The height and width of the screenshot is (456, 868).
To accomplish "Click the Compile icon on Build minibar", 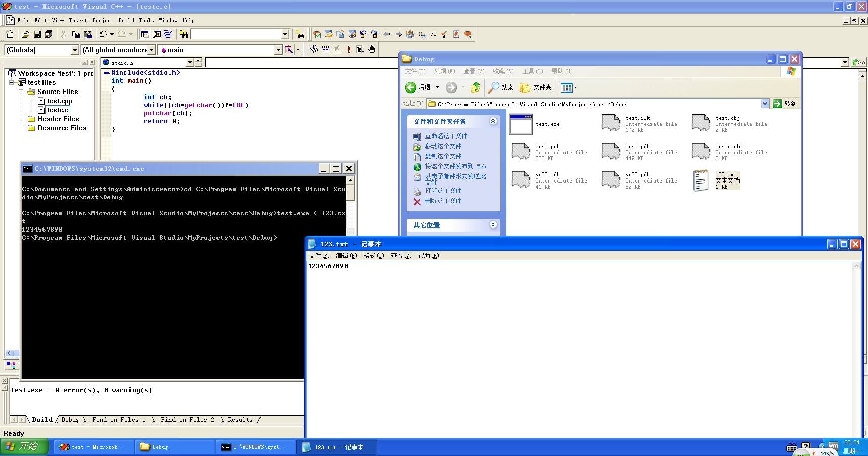I will point(314,50).
